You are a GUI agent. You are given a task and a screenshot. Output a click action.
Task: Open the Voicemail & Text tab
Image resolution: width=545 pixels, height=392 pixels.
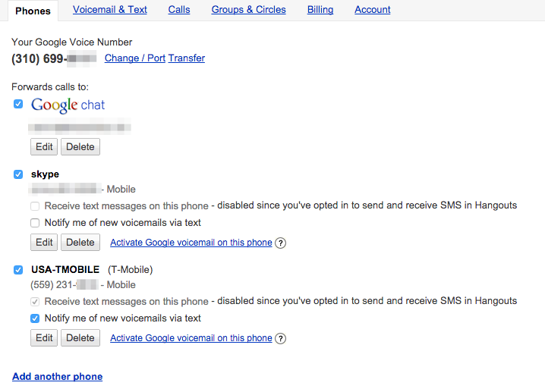point(110,10)
